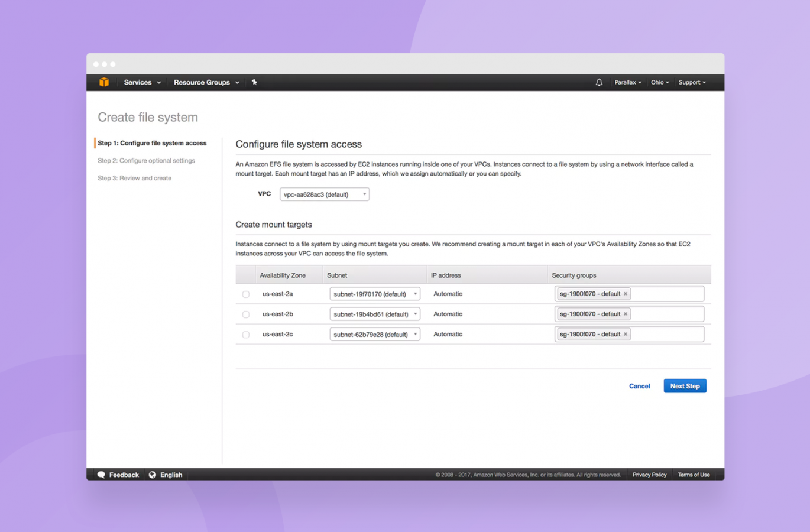This screenshot has height=532, width=810.
Task: Click the Feedback speech bubble icon
Action: 101,475
